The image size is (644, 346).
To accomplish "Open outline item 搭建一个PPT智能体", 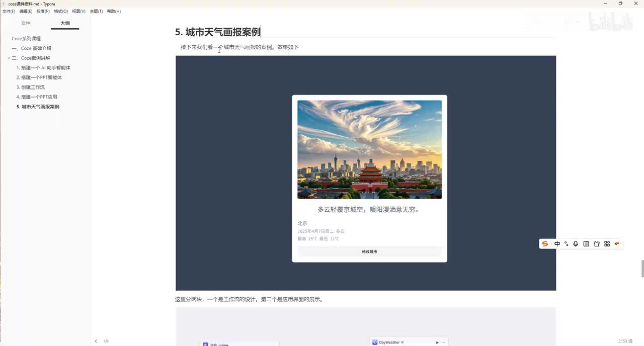I will click(39, 77).
